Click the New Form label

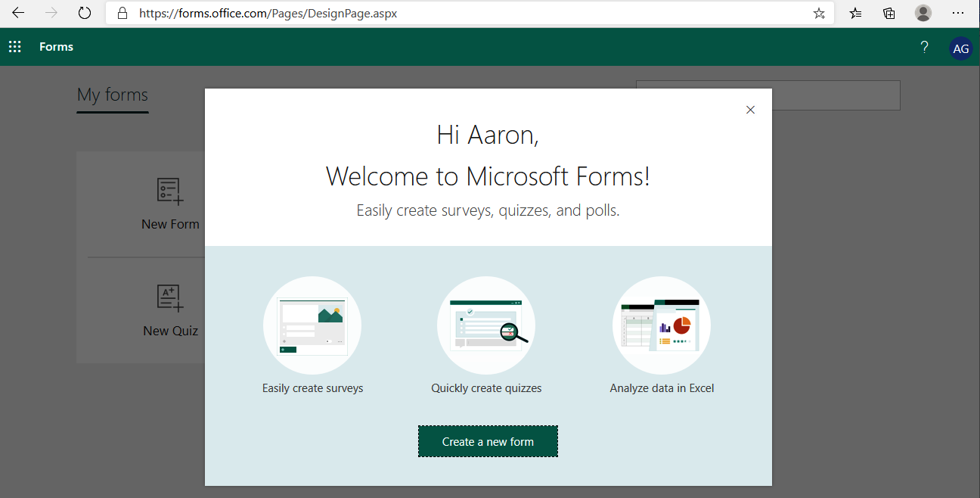point(170,224)
